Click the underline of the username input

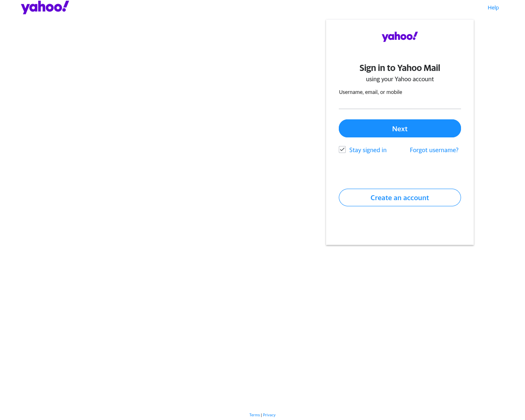400,109
